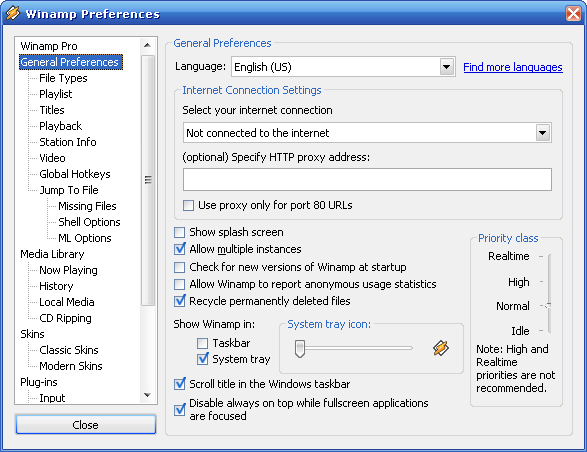Enable Show splash screen checkbox
Screen dimensions: 587x452
tap(179, 232)
